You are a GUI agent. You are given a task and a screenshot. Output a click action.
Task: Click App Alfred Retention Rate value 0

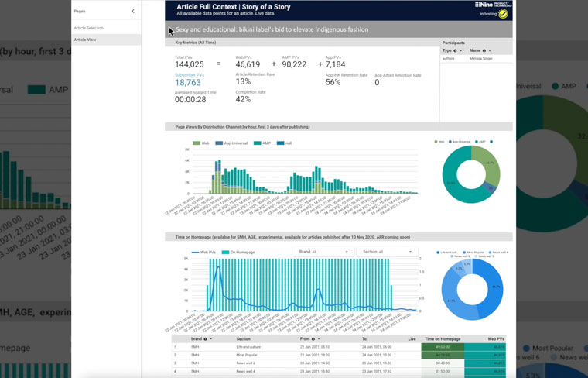(377, 82)
